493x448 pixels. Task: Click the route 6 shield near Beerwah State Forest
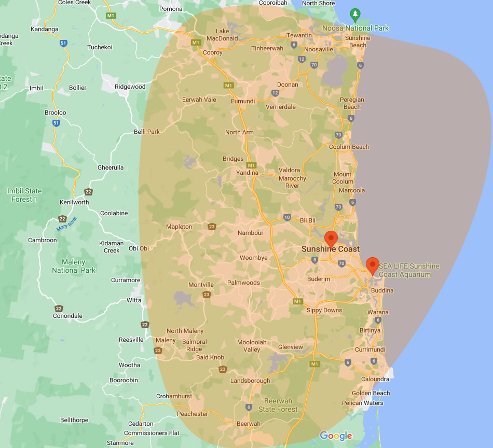(249, 407)
